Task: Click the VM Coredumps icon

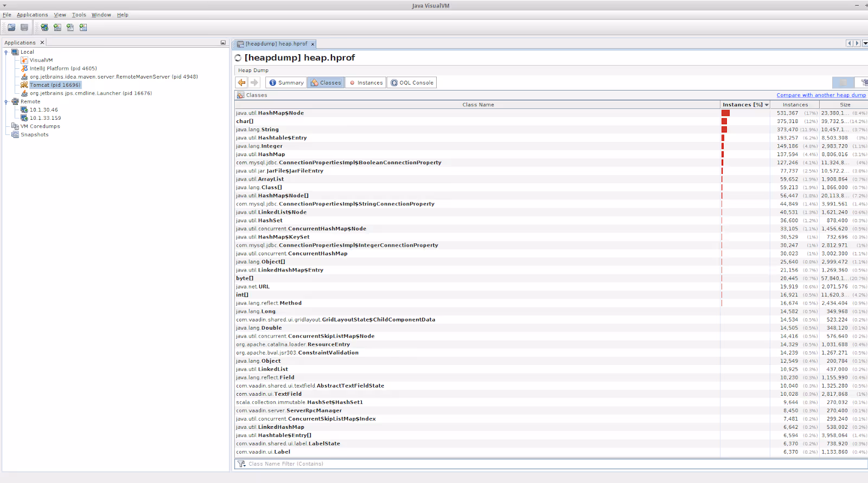Action: pos(15,126)
